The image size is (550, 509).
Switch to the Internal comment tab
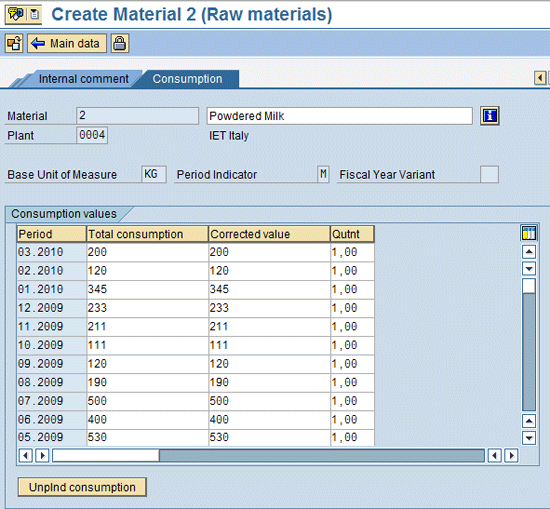click(x=83, y=79)
